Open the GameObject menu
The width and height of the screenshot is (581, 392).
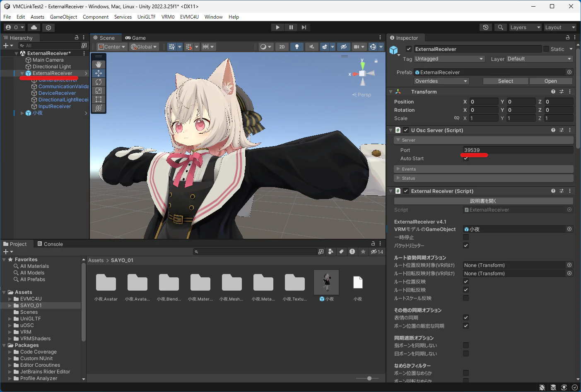point(63,17)
